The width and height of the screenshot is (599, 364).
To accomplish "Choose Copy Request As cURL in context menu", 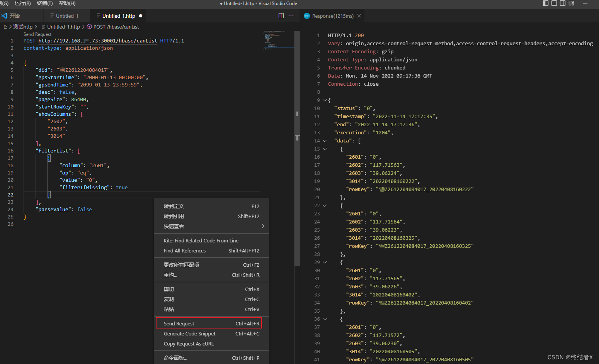I will (x=189, y=344).
